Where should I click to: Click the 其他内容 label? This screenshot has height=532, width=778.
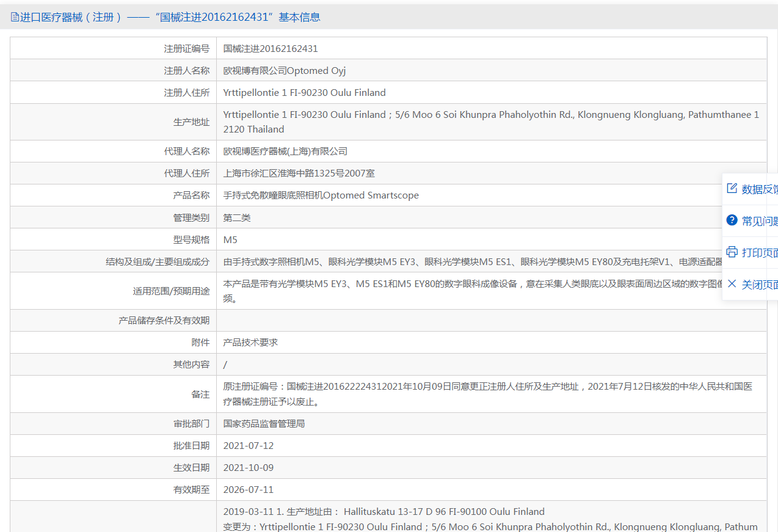click(191, 365)
